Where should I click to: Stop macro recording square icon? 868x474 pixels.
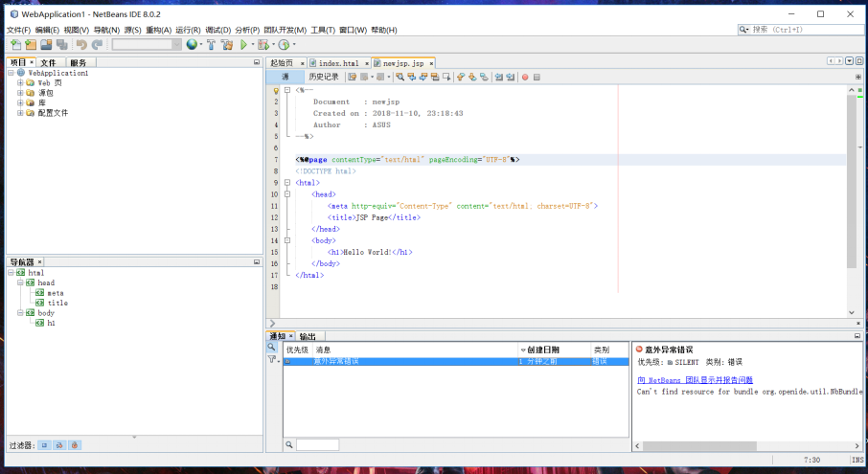click(537, 77)
